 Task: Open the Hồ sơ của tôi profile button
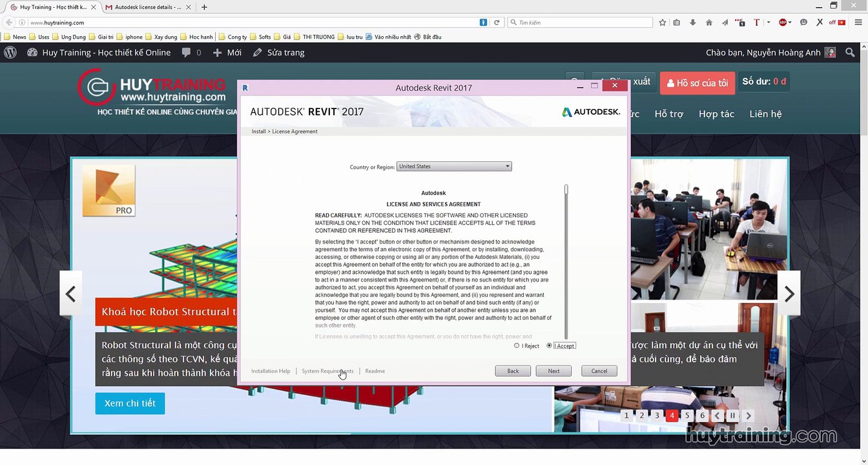point(697,83)
